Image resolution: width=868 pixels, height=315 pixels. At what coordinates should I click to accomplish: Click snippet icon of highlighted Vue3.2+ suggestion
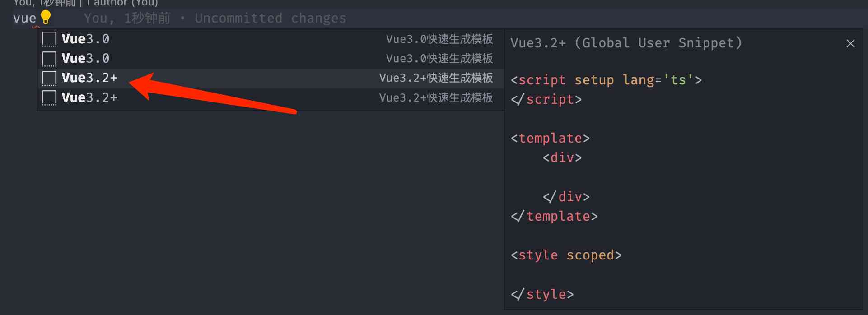point(49,78)
